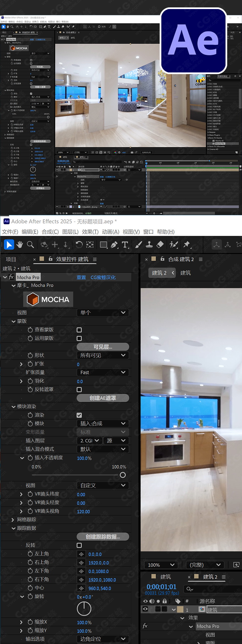Switch to the 项目 panel tab
Screen dimensions: 242x644
tap(11, 259)
